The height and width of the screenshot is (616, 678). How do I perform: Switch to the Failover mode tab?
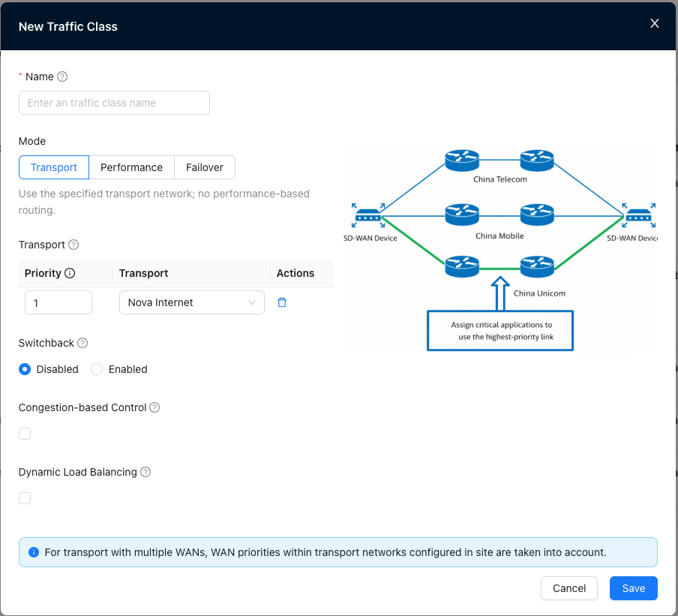pos(205,167)
